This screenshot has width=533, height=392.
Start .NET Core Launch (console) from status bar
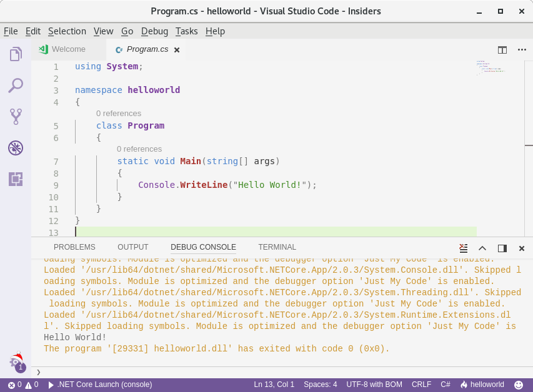pos(100,385)
